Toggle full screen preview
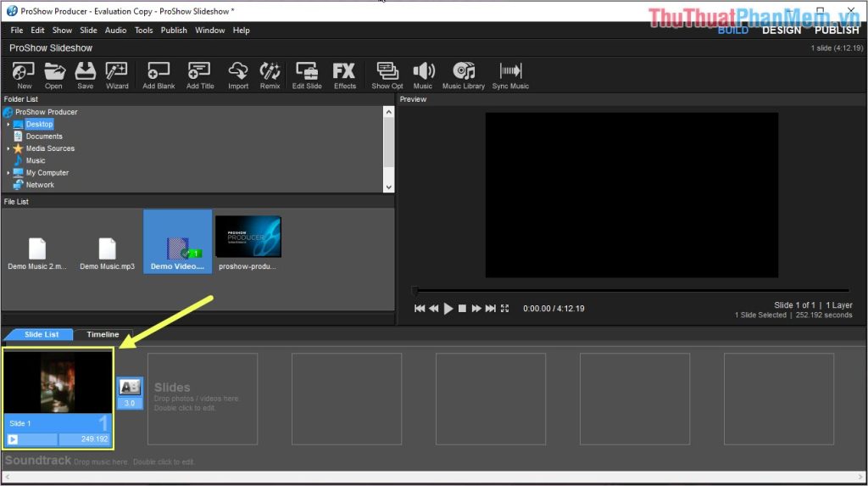 pyautogui.click(x=505, y=309)
